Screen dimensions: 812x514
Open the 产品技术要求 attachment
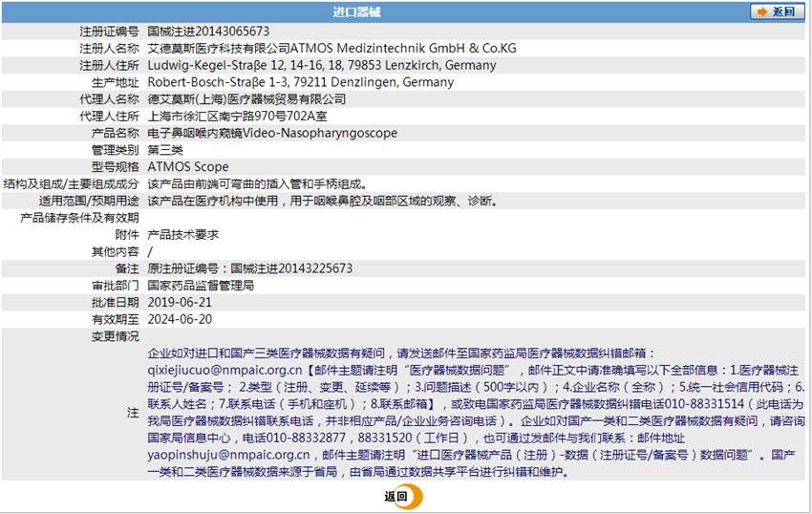point(182,235)
